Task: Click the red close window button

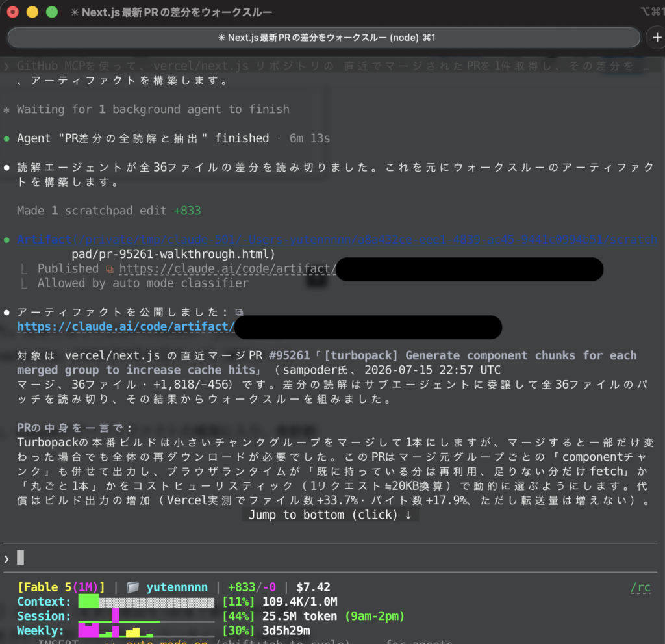Action: 13,12
